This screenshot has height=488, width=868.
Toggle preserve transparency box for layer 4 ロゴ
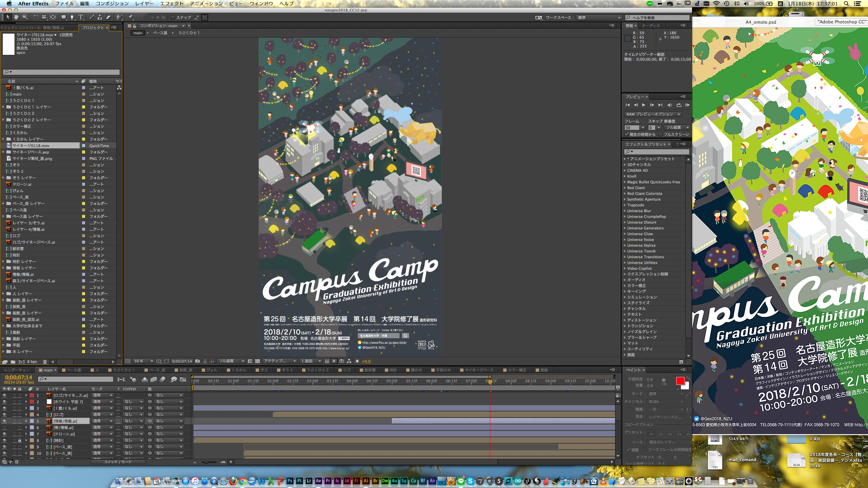(x=118, y=415)
